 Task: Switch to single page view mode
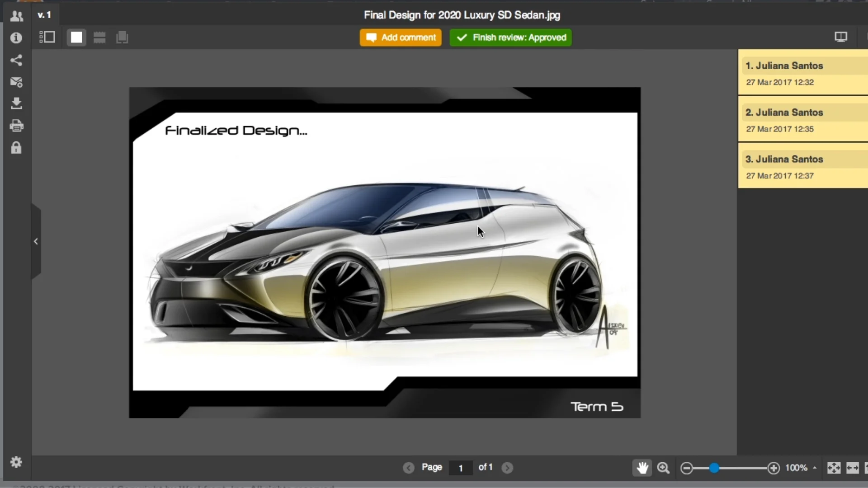point(76,38)
